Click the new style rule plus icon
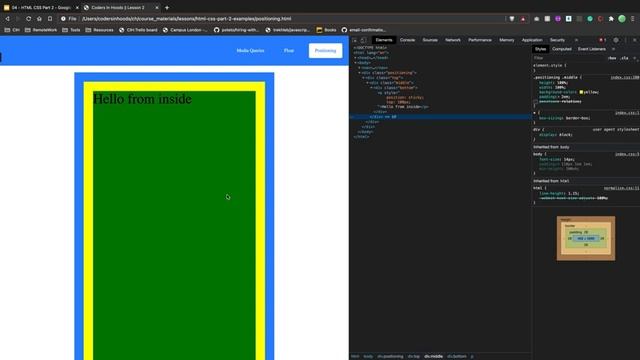Viewport: 640px width, 360px height. [x=635, y=58]
